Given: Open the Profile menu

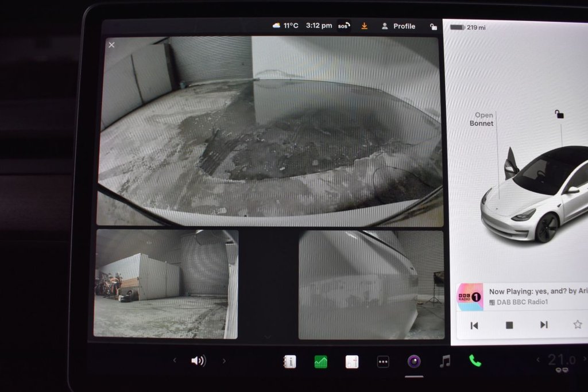Looking at the screenshot, I should [x=399, y=26].
